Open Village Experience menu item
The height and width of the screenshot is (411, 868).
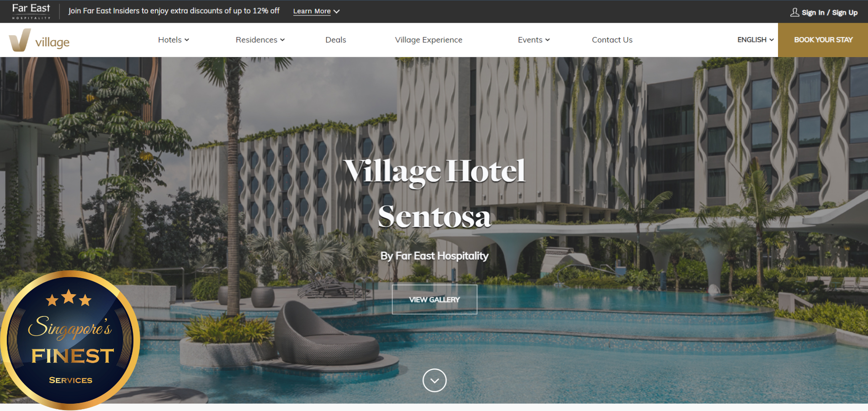(429, 40)
